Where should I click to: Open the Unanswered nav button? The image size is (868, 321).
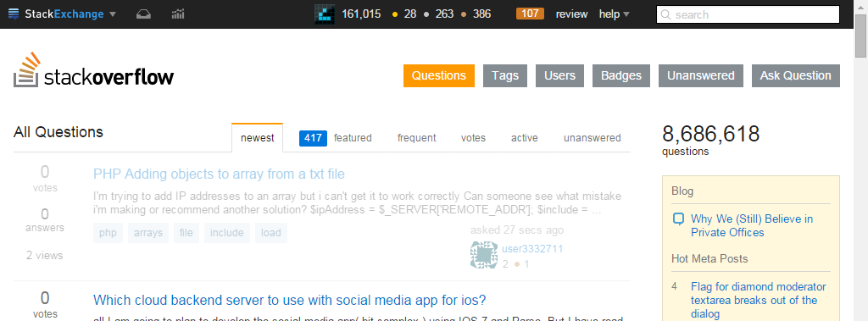[701, 76]
